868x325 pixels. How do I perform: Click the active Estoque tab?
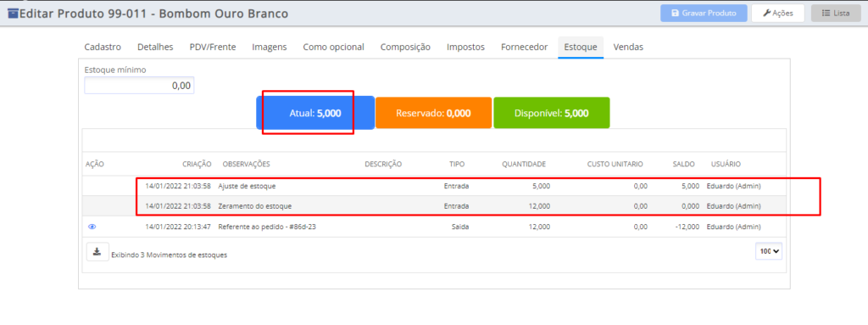coord(580,48)
